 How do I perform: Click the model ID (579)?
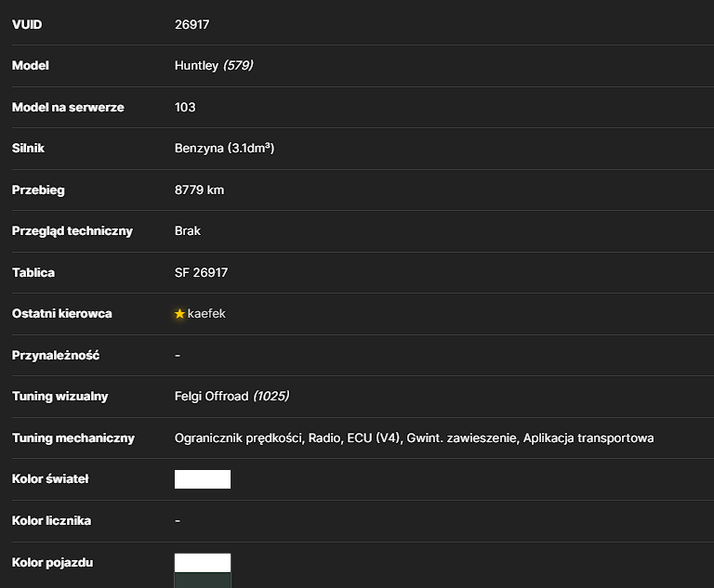coord(238,66)
